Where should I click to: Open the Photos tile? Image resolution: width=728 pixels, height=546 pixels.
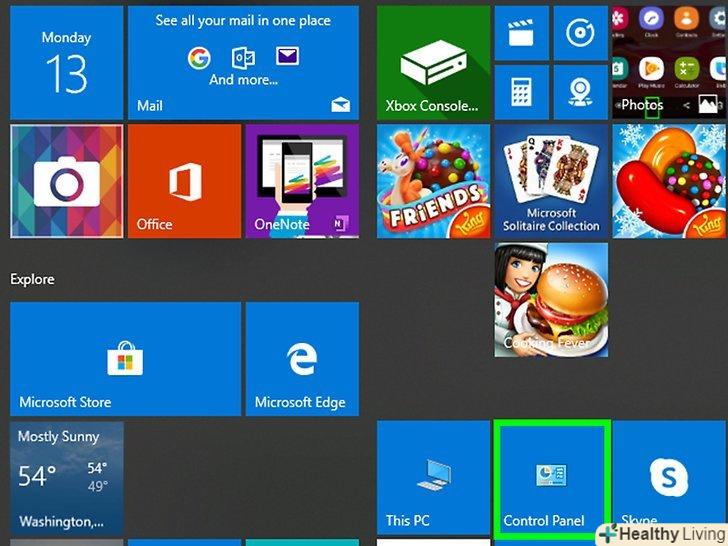(670, 63)
